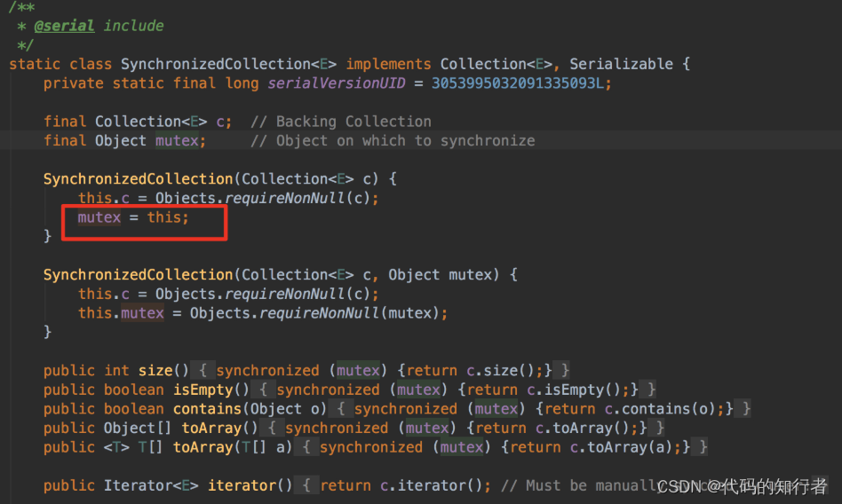Click 'this' in the 'mutex = this;' statement

tap(163, 217)
